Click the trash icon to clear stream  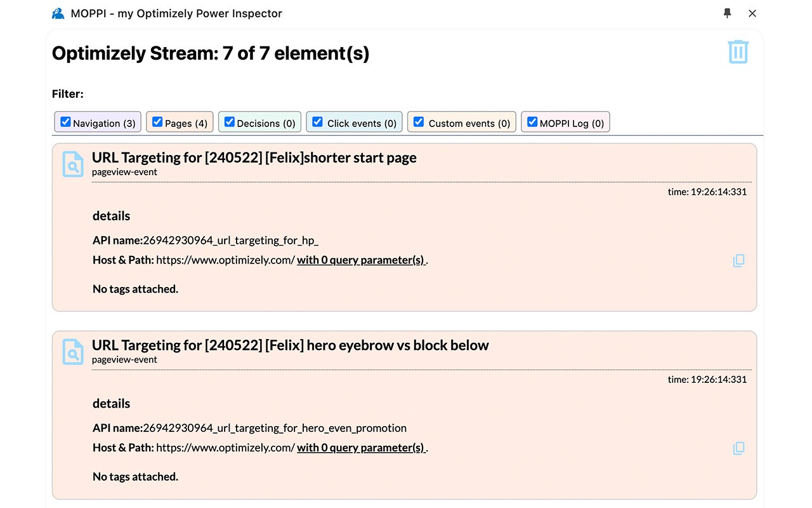click(x=738, y=51)
